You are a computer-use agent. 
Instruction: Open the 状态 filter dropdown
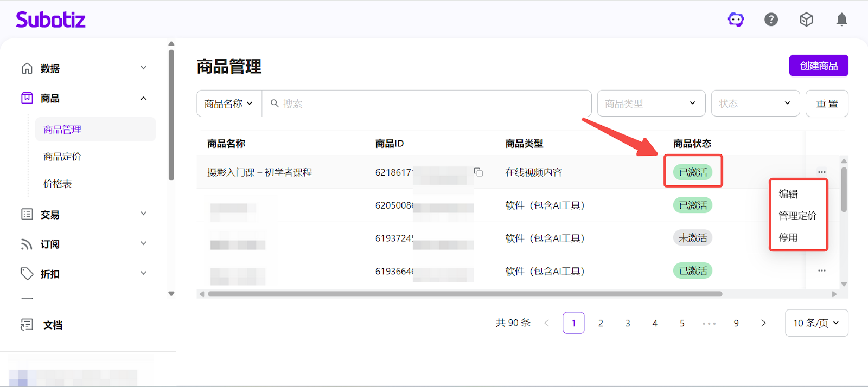pyautogui.click(x=755, y=104)
